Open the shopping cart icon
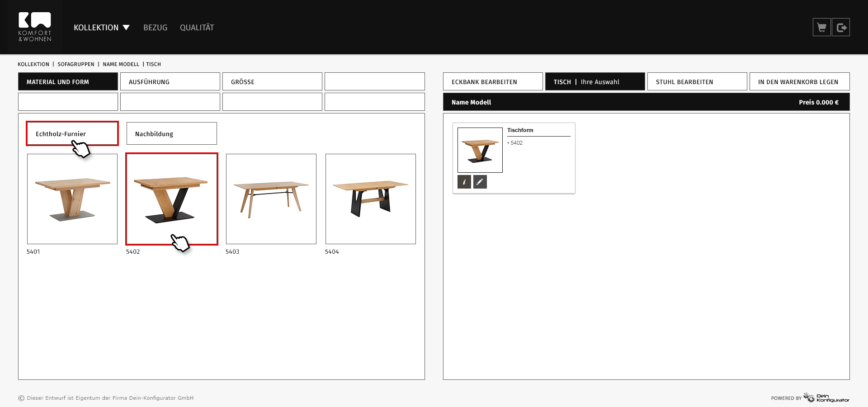Screen dimensions: 868x407 click(x=821, y=28)
